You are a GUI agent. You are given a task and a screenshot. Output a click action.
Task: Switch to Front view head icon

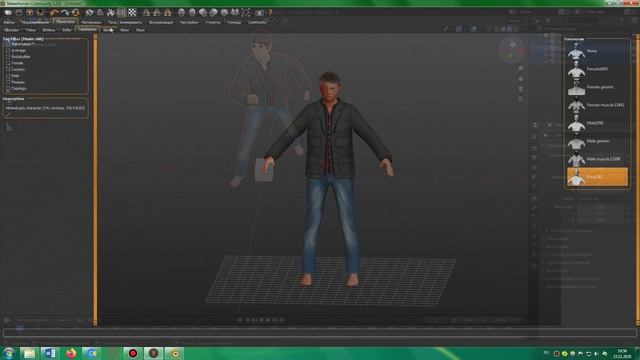[x=182, y=13]
